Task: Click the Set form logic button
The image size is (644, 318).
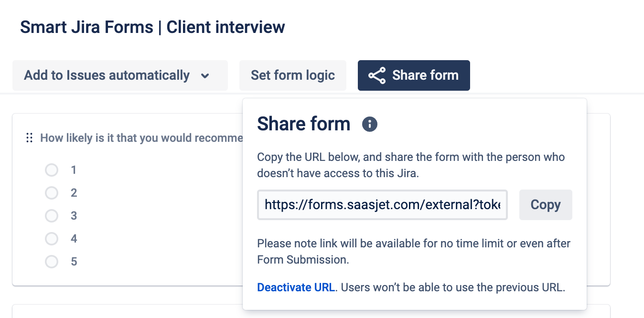Action: tap(292, 75)
